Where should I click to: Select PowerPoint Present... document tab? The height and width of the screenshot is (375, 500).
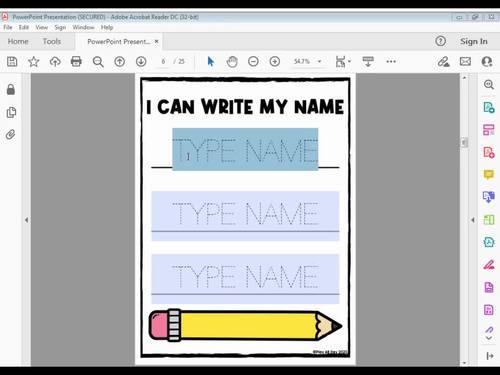[118, 42]
